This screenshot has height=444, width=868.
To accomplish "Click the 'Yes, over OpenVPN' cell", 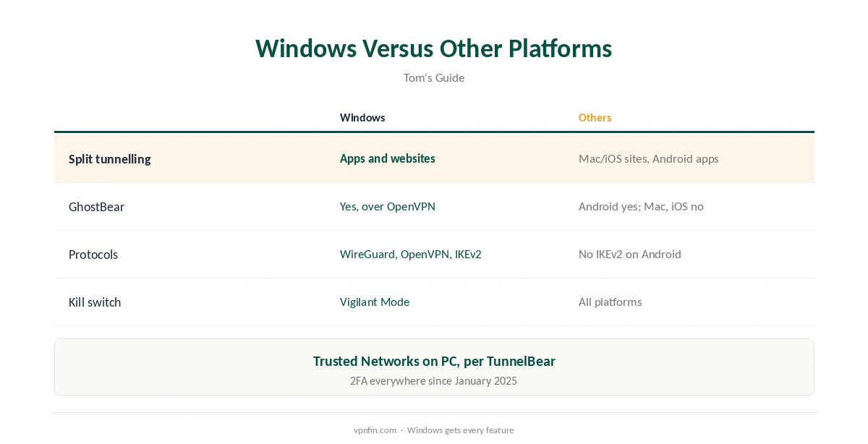I will point(388,207).
